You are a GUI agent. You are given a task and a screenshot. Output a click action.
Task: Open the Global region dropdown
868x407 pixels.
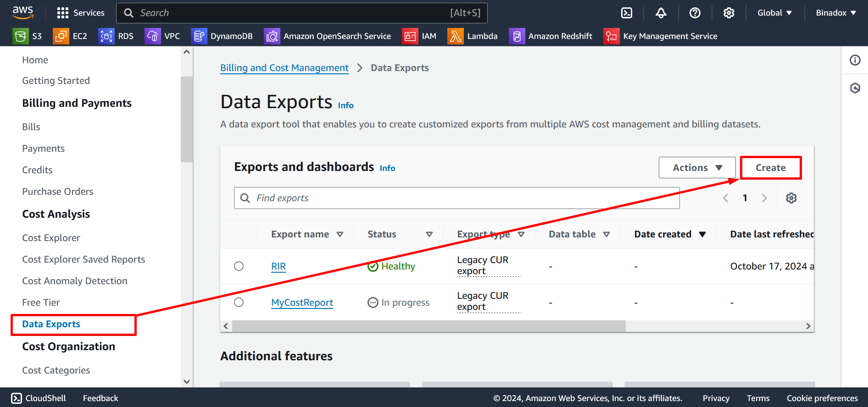[774, 13]
